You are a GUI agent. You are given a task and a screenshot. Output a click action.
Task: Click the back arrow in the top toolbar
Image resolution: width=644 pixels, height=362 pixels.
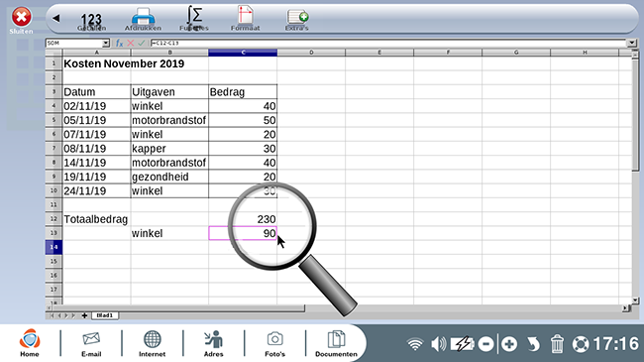click(x=56, y=18)
